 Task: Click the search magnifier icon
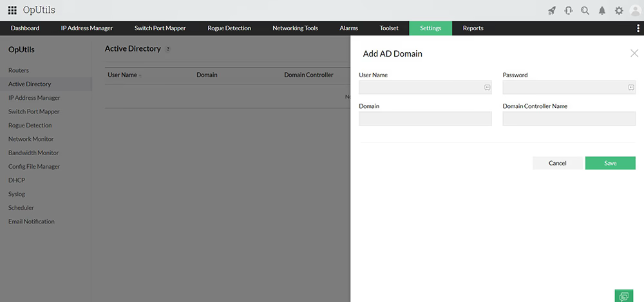[585, 11]
